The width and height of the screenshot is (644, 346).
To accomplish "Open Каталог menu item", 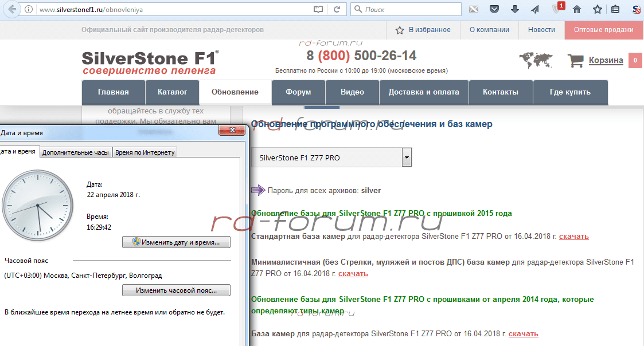I will (172, 92).
